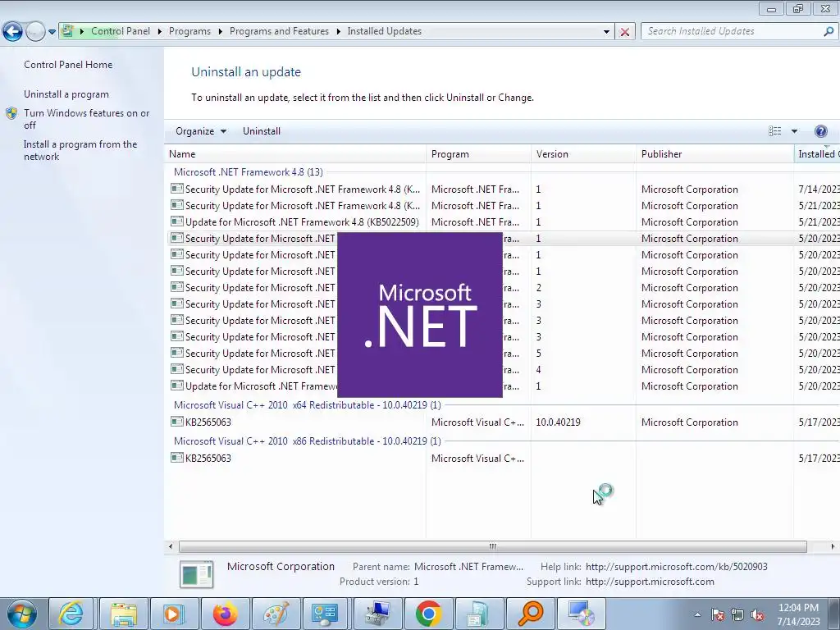
Task: Click the muted volume icon in tray
Action: (757, 615)
